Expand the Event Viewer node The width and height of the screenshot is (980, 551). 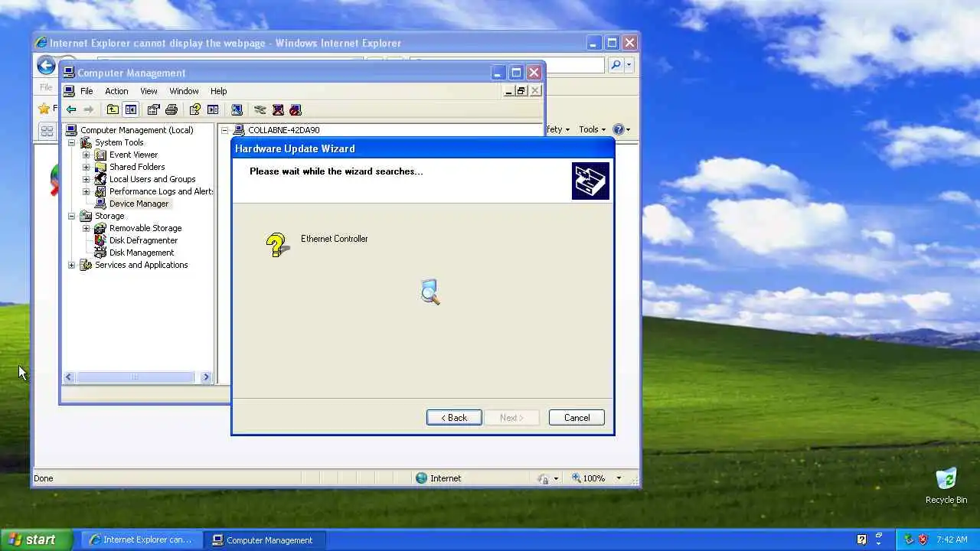coord(87,155)
